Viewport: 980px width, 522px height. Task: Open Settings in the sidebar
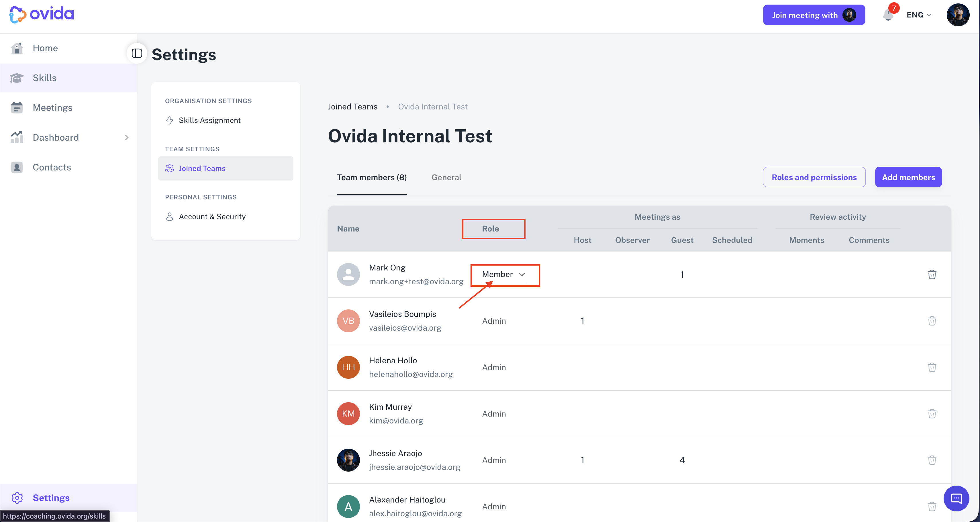pos(68,498)
